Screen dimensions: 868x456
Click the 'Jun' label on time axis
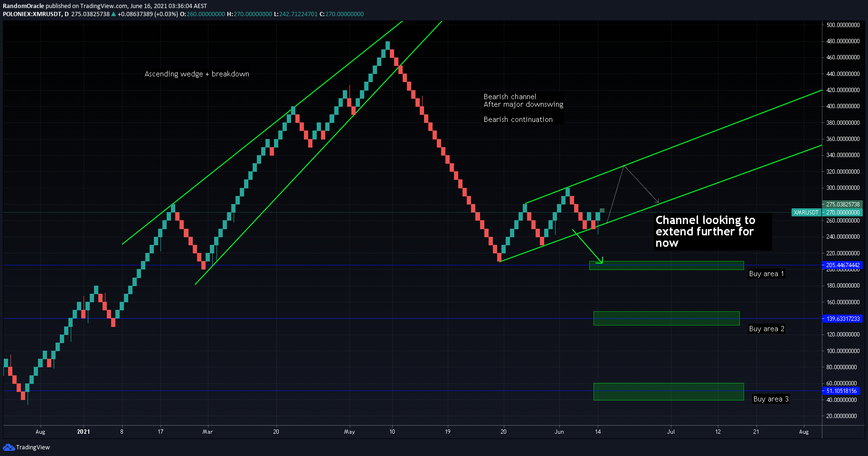559,432
